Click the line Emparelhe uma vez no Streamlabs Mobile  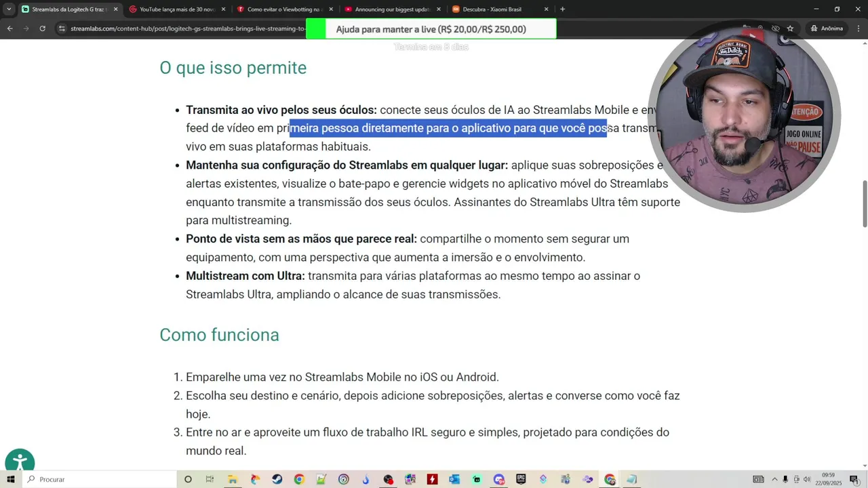(x=342, y=377)
